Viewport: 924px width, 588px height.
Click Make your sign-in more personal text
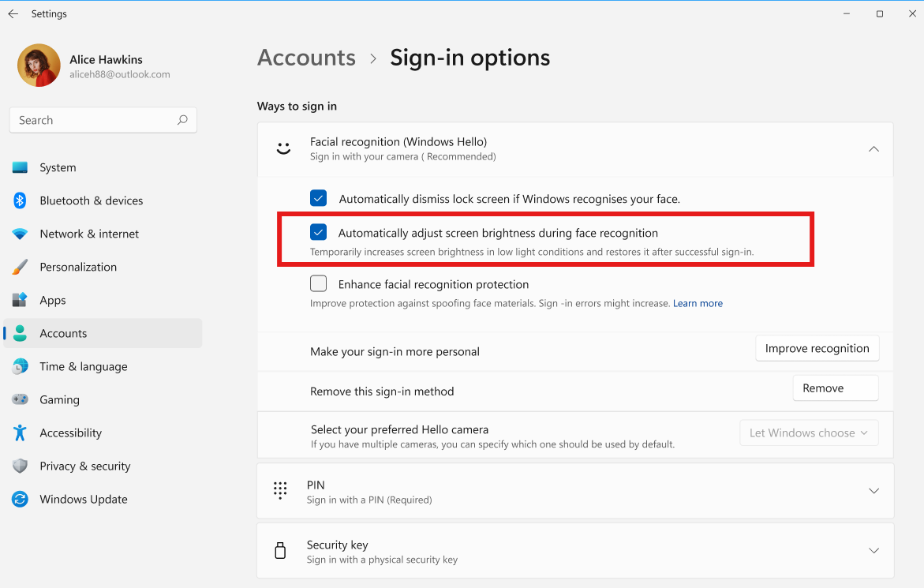395,352
